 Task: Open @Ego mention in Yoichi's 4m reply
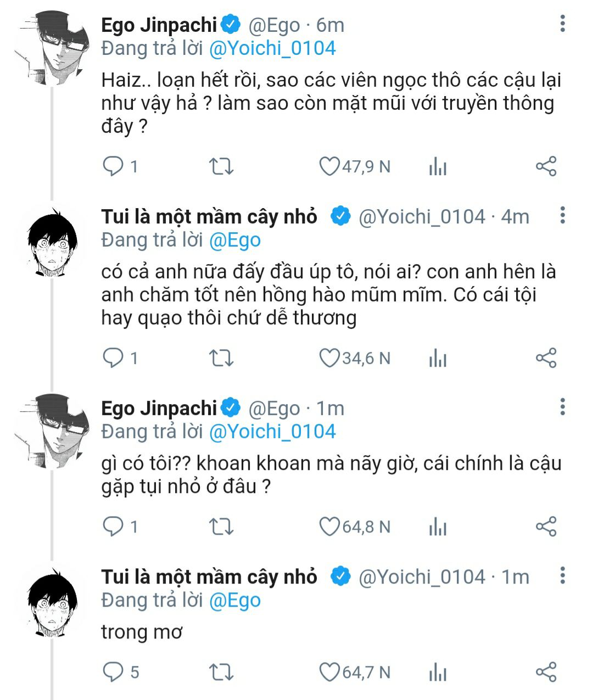click(235, 240)
